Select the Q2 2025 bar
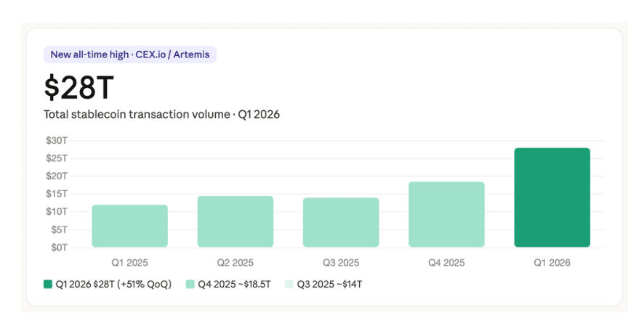The width and height of the screenshot is (644, 334). coord(236,221)
